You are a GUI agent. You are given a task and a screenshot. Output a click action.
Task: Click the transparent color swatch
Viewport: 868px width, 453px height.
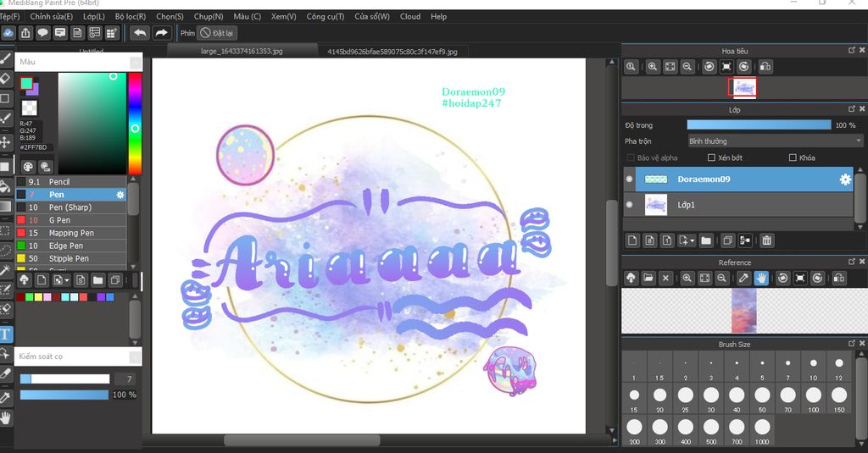(x=29, y=108)
